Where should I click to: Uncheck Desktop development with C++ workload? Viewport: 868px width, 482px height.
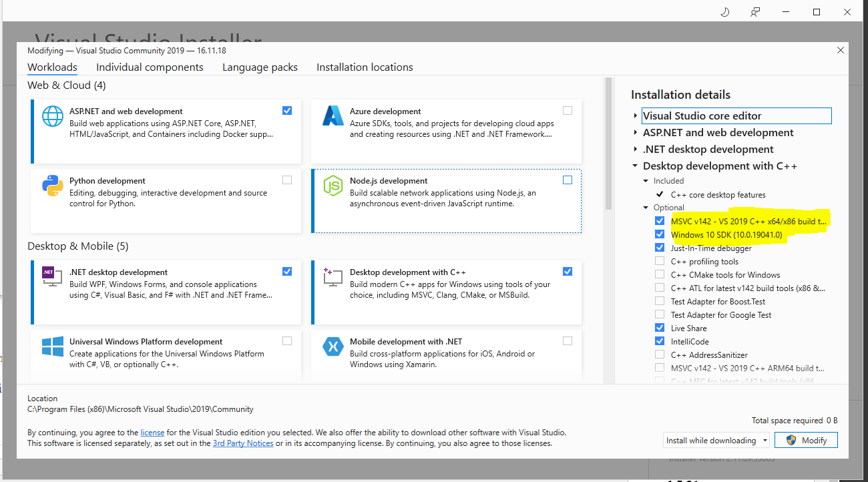(x=568, y=272)
